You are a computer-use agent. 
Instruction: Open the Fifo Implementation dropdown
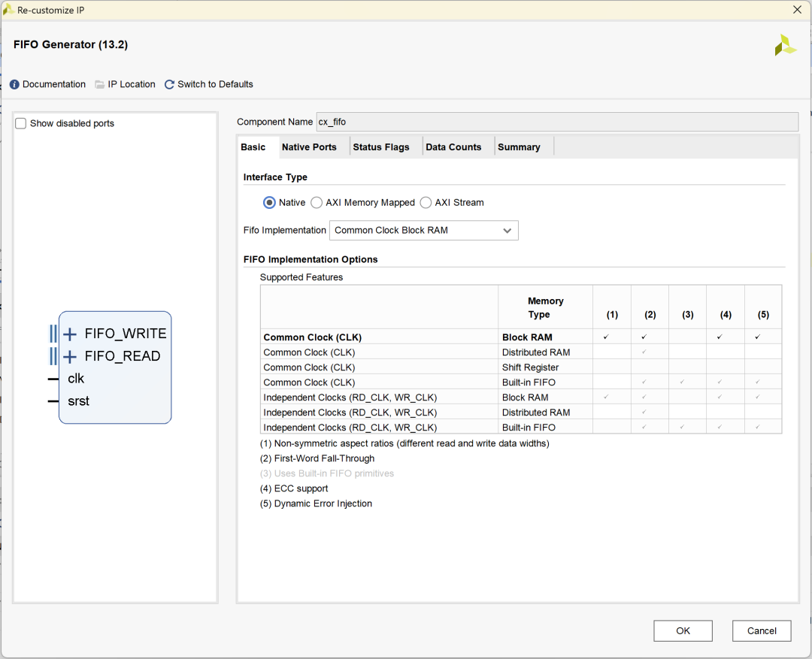[x=423, y=231]
